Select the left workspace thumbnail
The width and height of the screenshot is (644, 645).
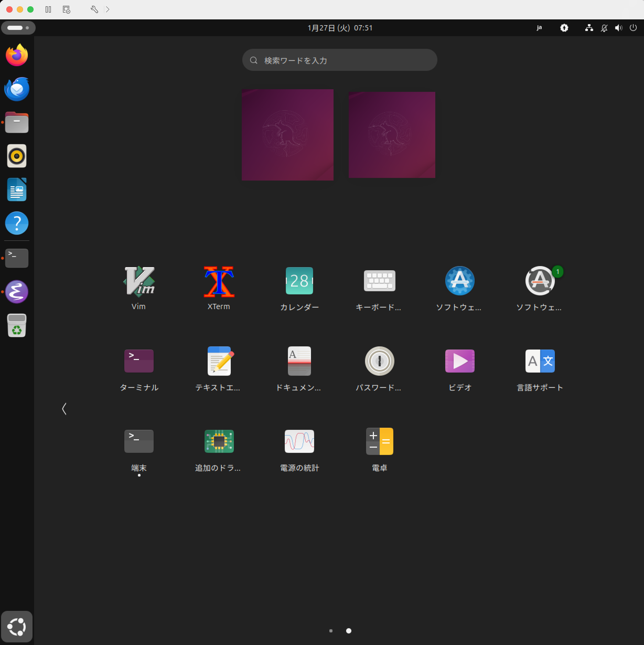pyautogui.click(x=287, y=135)
